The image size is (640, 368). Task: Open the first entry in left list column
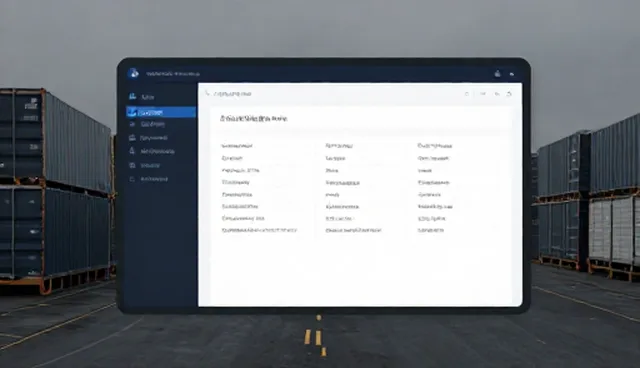click(x=237, y=146)
